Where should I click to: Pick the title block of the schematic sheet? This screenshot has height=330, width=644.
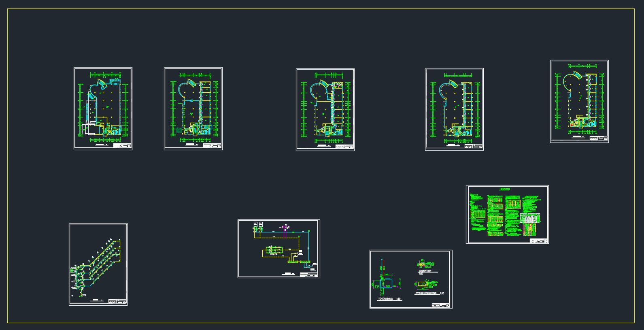click(x=309, y=275)
